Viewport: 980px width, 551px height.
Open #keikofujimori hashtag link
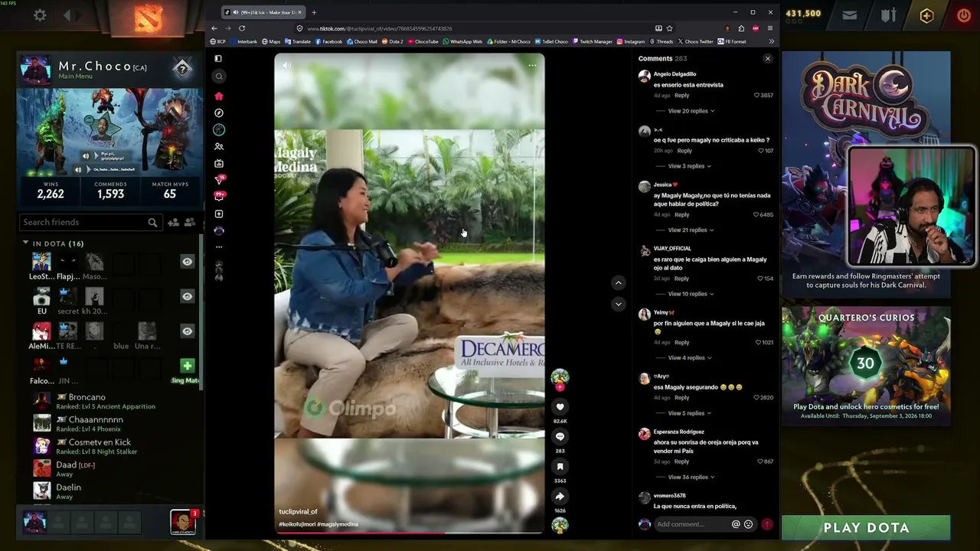(297, 524)
